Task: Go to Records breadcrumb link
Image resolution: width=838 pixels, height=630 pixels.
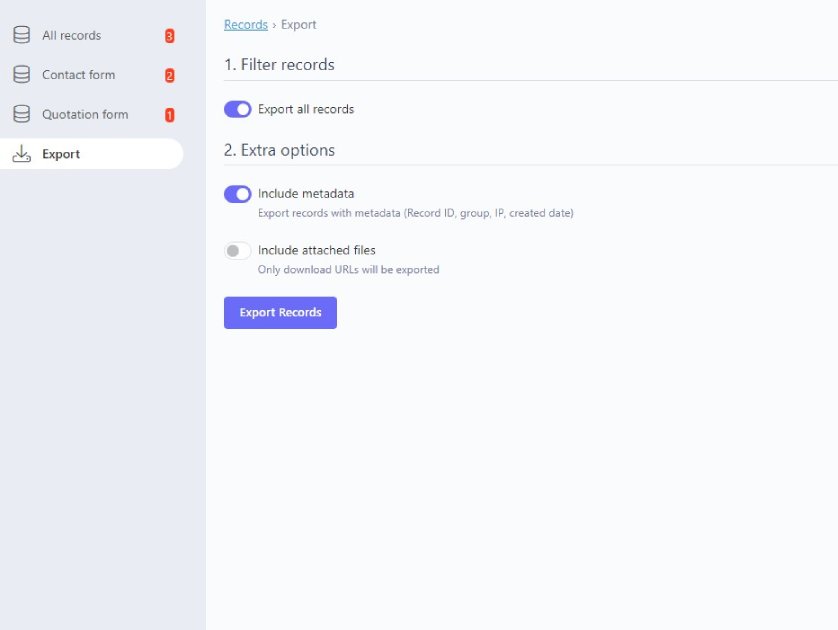Action: (246, 25)
